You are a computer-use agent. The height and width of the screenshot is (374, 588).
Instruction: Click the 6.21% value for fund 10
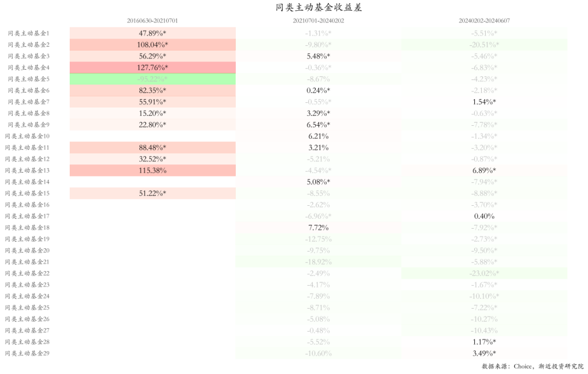[318, 136]
